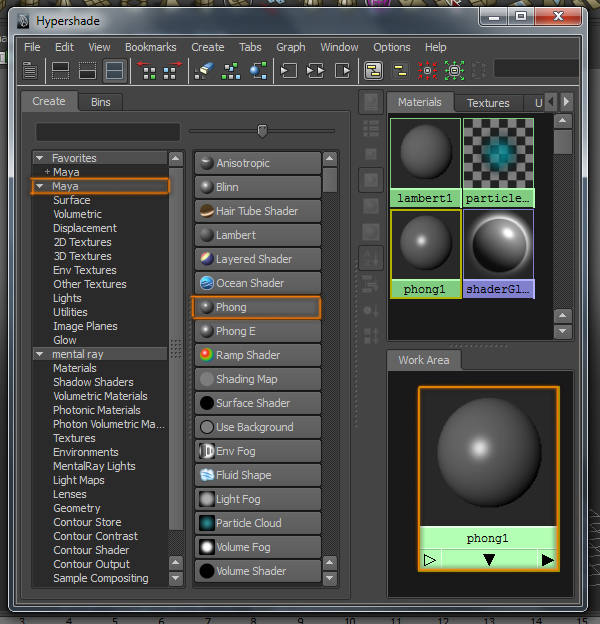Collapse the mental ray category
The width and height of the screenshot is (600, 624).
[39, 354]
